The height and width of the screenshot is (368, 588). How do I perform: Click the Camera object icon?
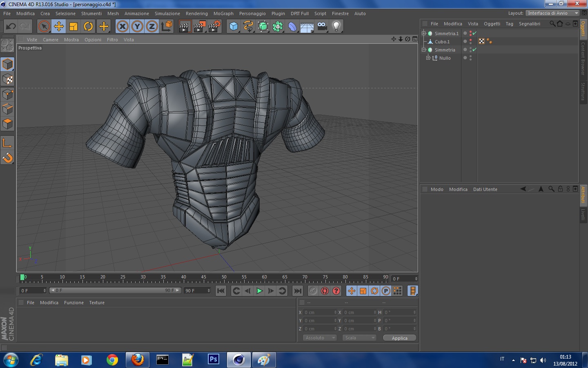(322, 27)
